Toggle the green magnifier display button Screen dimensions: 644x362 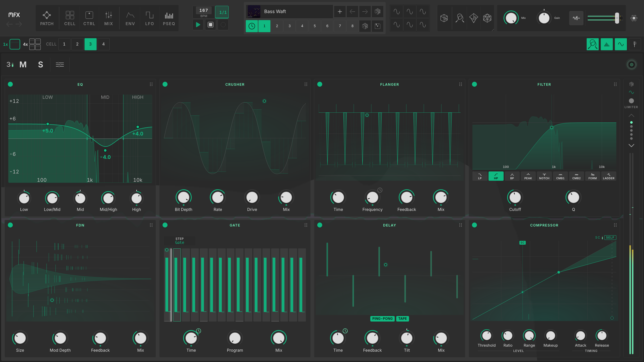point(592,44)
